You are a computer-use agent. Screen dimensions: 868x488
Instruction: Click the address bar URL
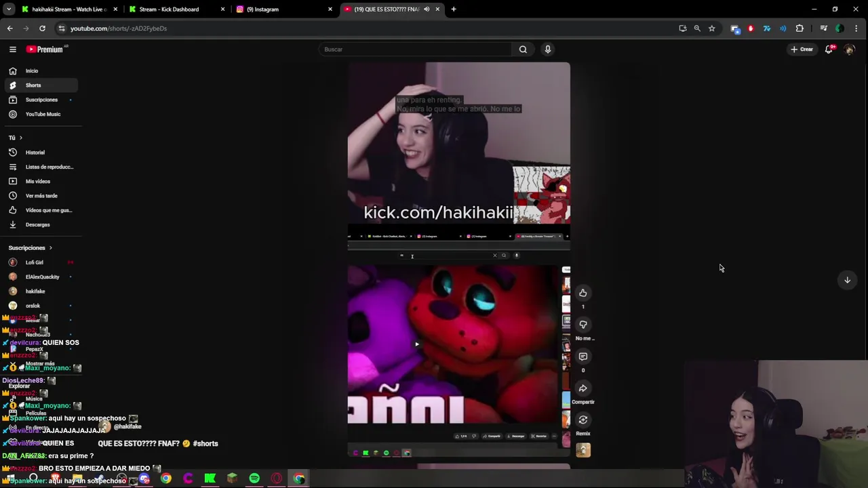pyautogui.click(x=119, y=28)
